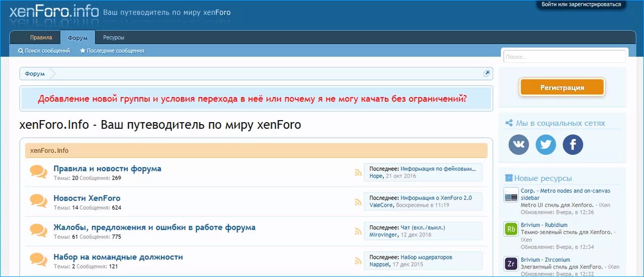Image resolution: width=644 pixels, height=277 pixels.
Task: Open user Mirovinger profile link
Action: tap(383, 235)
